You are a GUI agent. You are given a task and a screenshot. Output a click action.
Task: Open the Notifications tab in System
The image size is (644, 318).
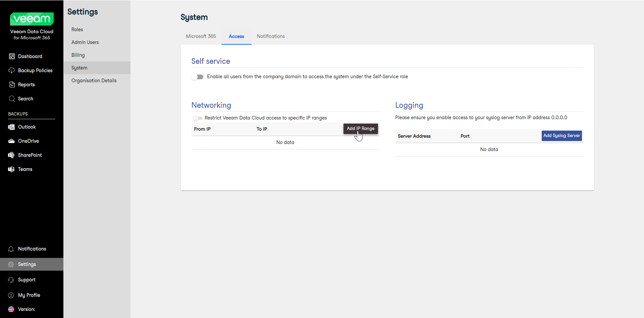271,36
